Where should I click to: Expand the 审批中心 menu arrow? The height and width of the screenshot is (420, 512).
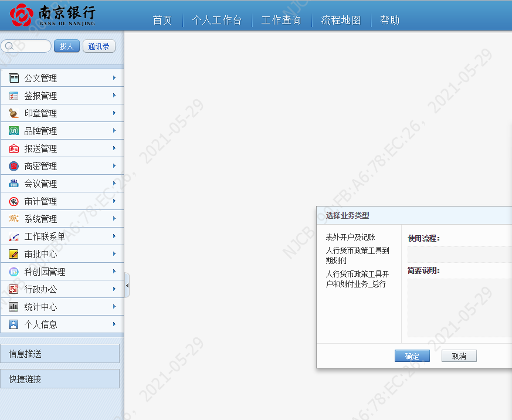click(x=114, y=253)
